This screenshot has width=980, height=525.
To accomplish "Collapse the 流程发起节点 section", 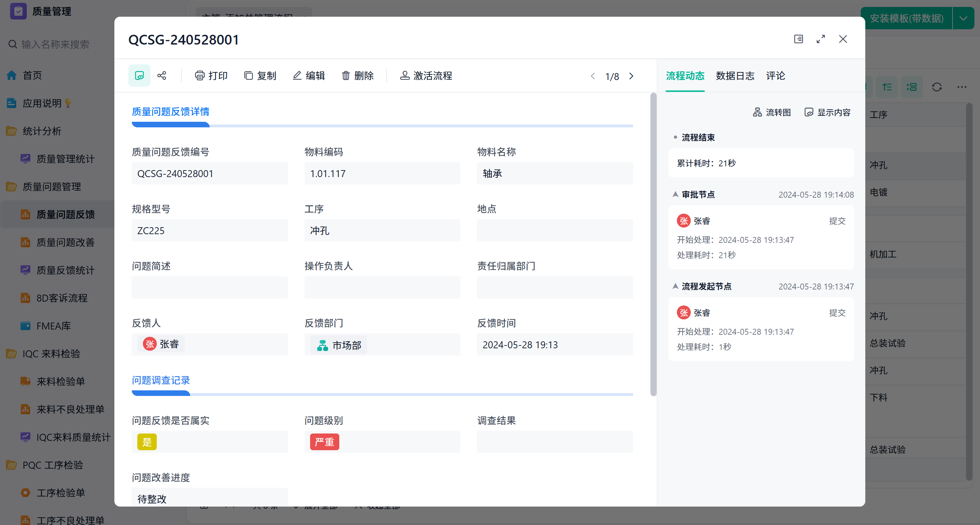I will pyautogui.click(x=675, y=286).
